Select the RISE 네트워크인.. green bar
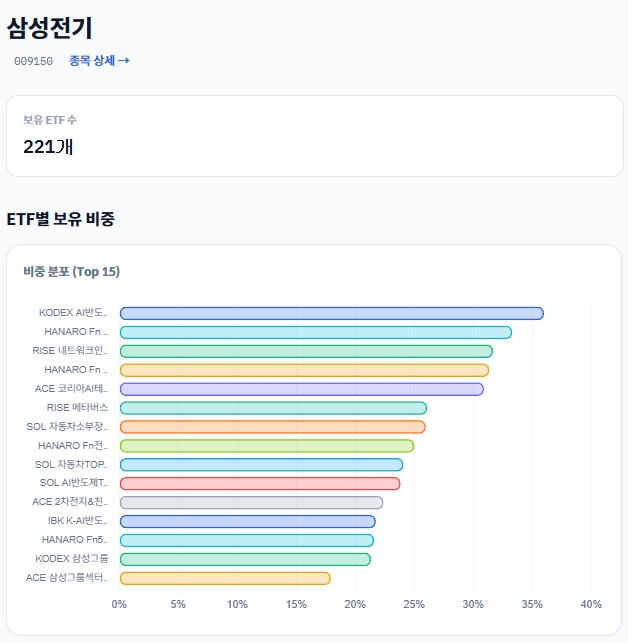The height and width of the screenshot is (642, 628). (x=306, y=351)
